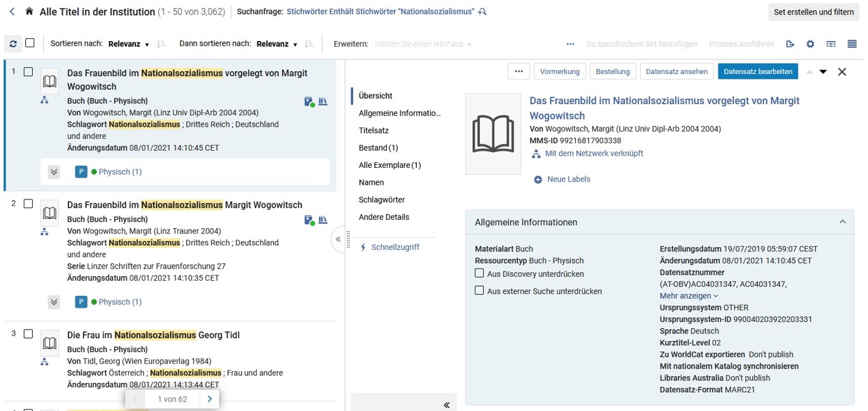Viewport: 868px width, 411px height.
Task: Switch to Bestand (1) section
Action: tap(379, 148)
